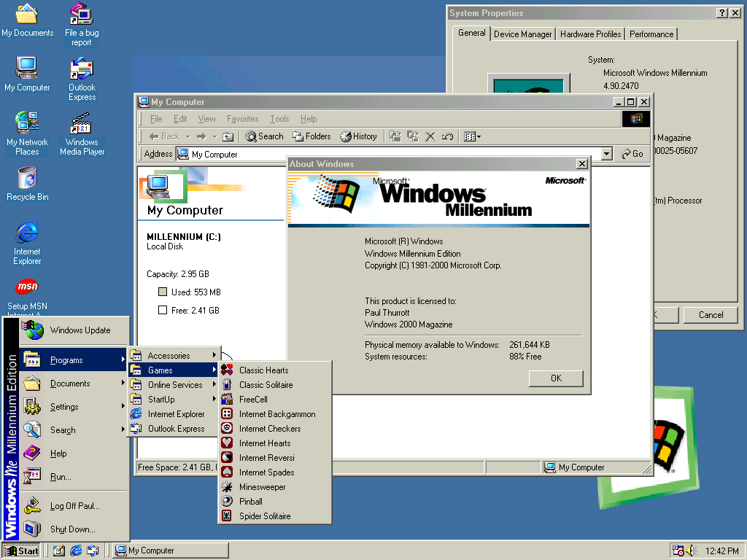This screenshot has height=560, width=747.
Task: Select Pinball from the Games menu
Action: point(251,502)
